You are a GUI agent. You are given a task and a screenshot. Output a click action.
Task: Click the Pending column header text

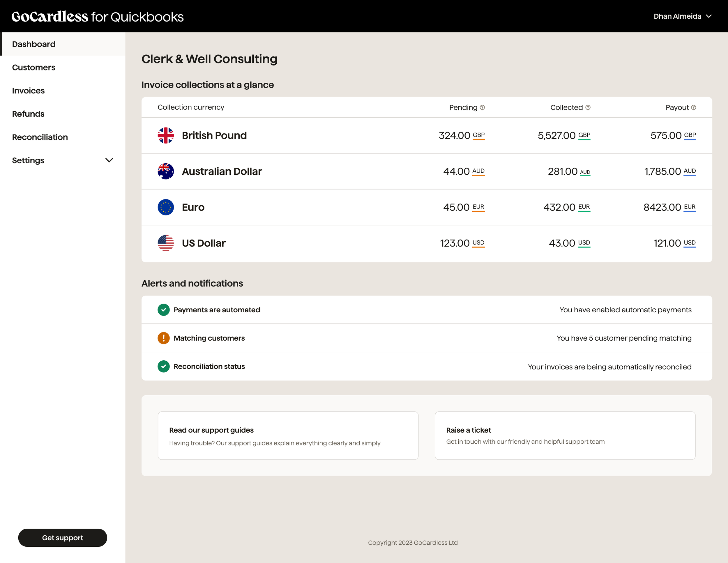[463, 107]
